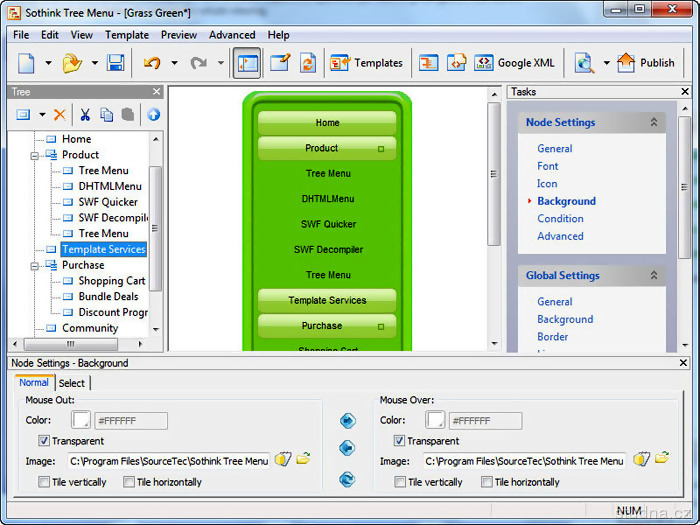Open the Template menu

click(x=127, y=35)
